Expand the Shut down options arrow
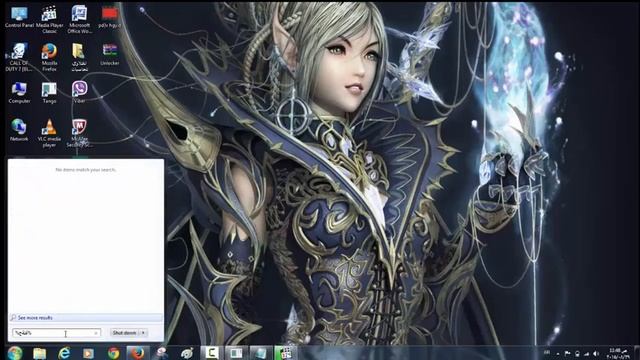 pyautogui.click(x=143, y=333)
